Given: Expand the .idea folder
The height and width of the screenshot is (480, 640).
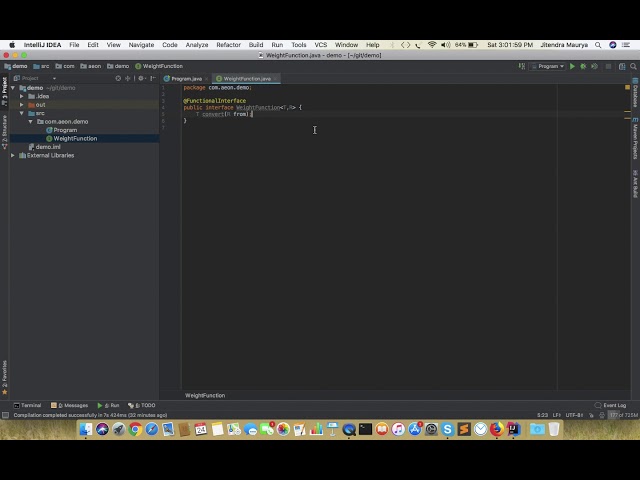Looking at the screenshot, I should (22, 96).
